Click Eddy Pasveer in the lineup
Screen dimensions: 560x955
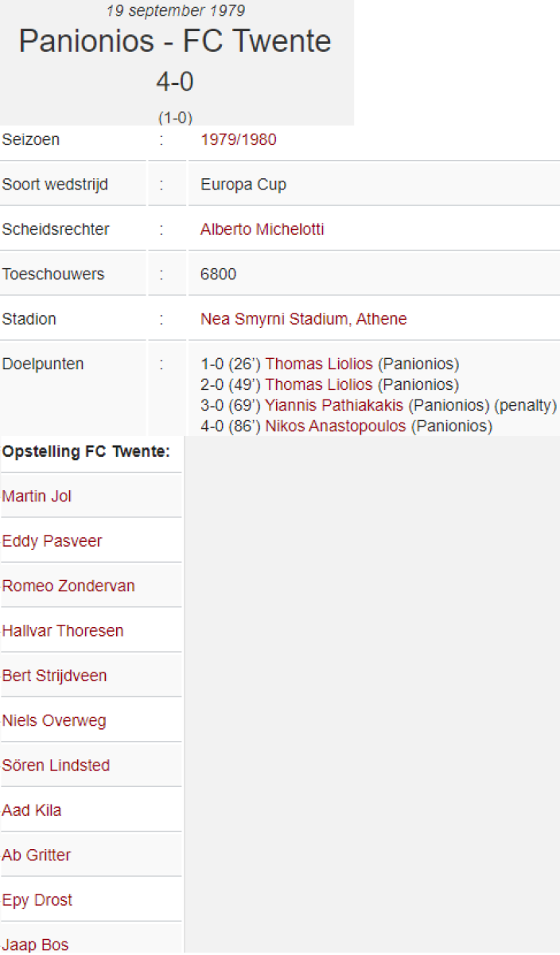click(52, 541)
